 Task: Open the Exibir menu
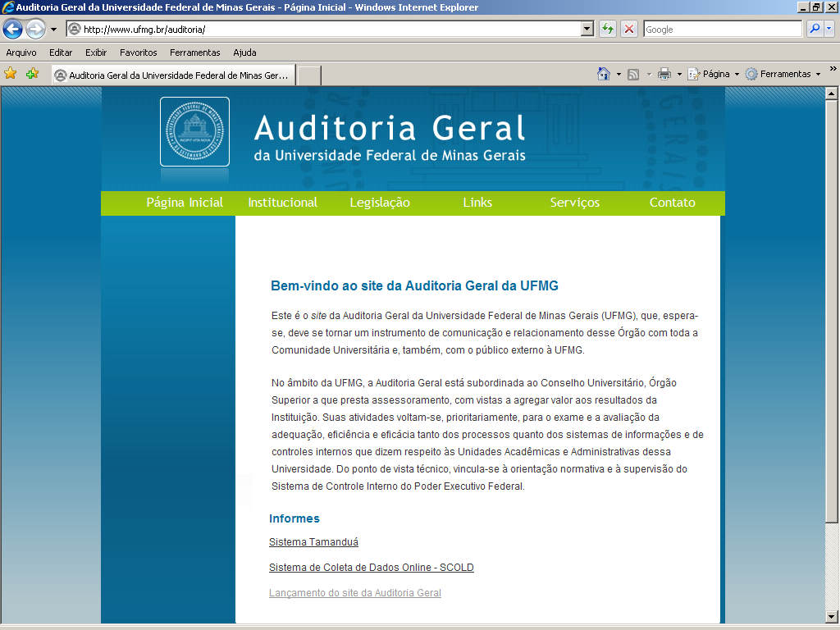pyautogui.click(x=96, y=52)
